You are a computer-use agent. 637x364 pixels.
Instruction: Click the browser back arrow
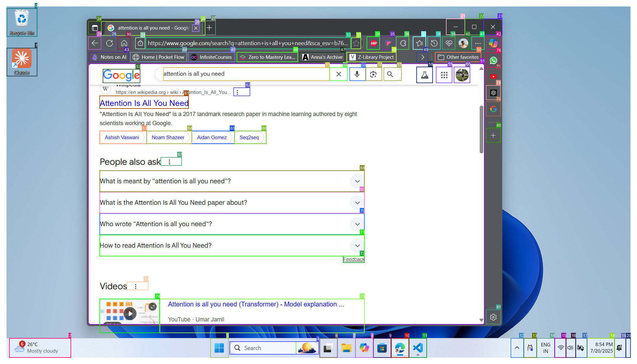point(95,43)
